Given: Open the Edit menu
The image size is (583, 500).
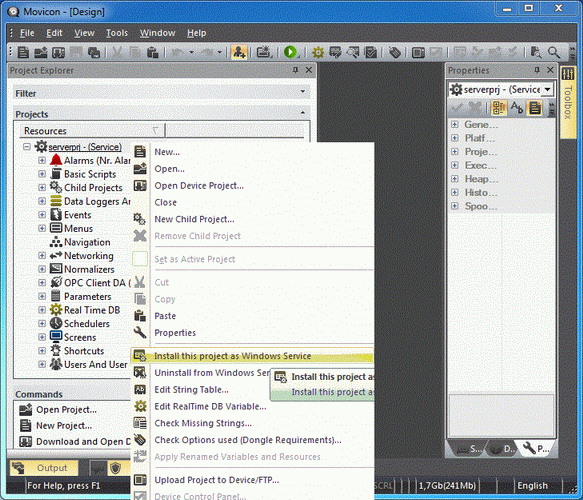Looking at the screenshot, I should coord(54,33).
